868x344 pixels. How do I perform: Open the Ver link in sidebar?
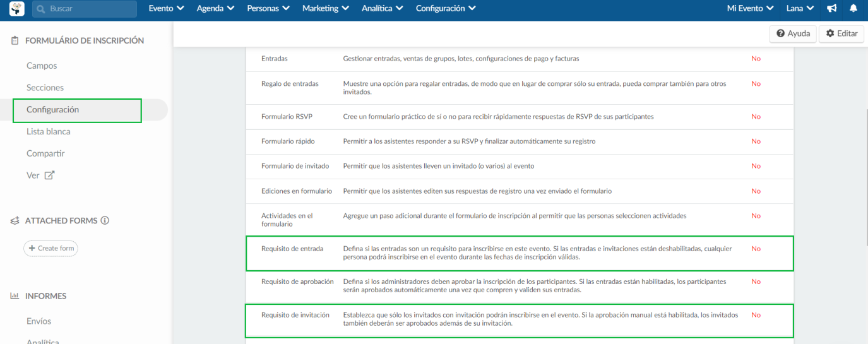[x=33, y=175]
